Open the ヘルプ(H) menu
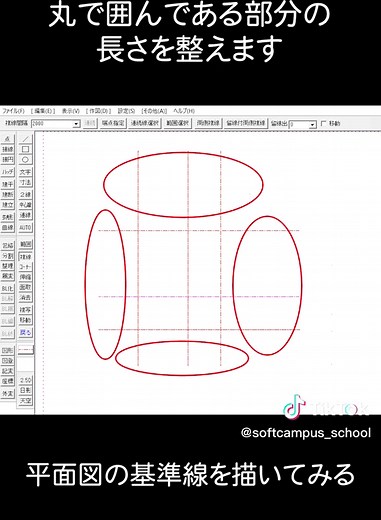Image resolution: width=381 pixels, height=520 pixels. coord(184,111)
